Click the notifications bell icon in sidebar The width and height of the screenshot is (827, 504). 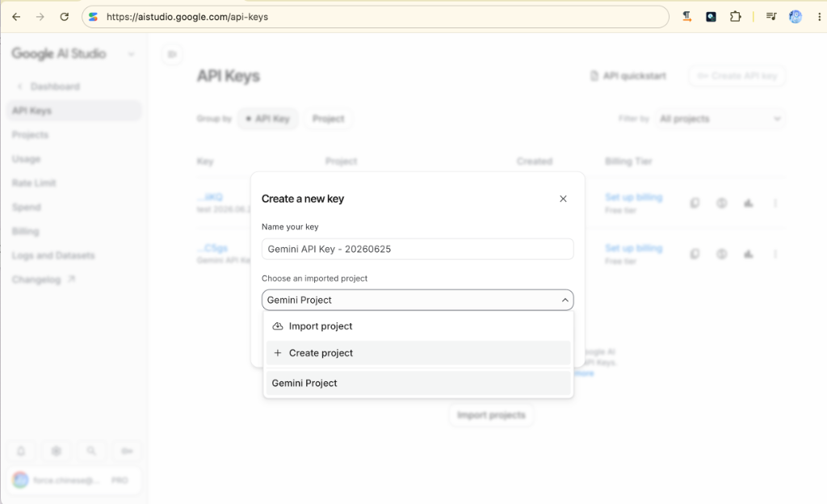click(x=21, y=451)
